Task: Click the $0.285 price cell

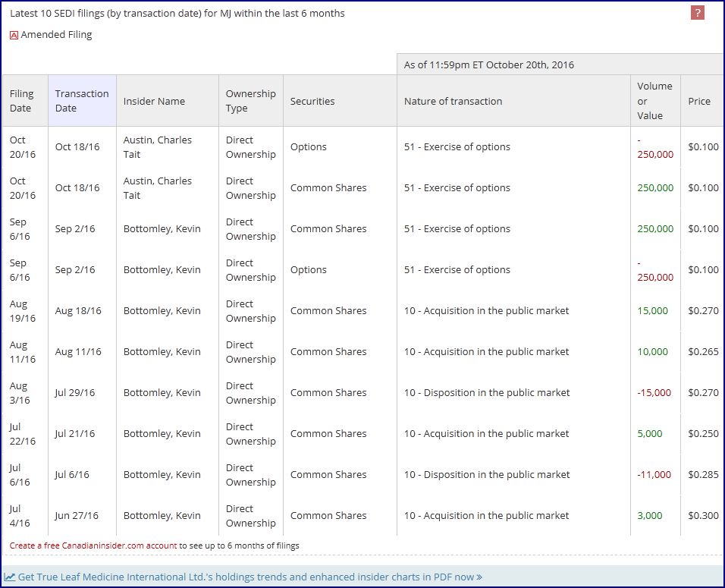Action: tap(703, 474)
